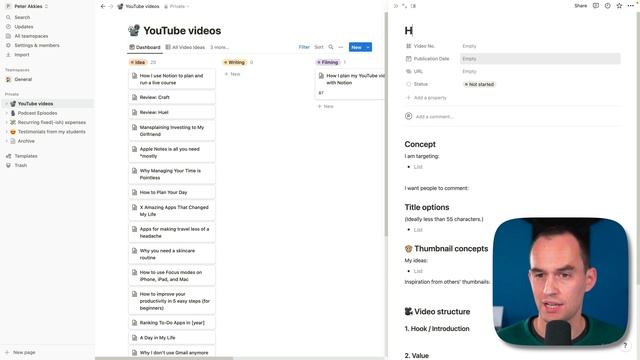The image size is (640, 360).
Task: Open card Mansplaining Investing to My Girlfriend
Action: click(172, 131)
